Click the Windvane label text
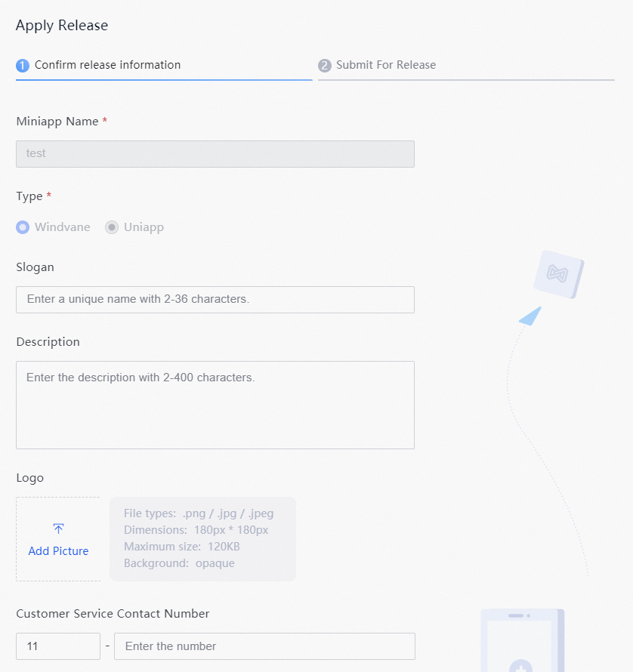The width and height of the screenshot is (633, 672). pyautogui.click(x=63, y=227)
